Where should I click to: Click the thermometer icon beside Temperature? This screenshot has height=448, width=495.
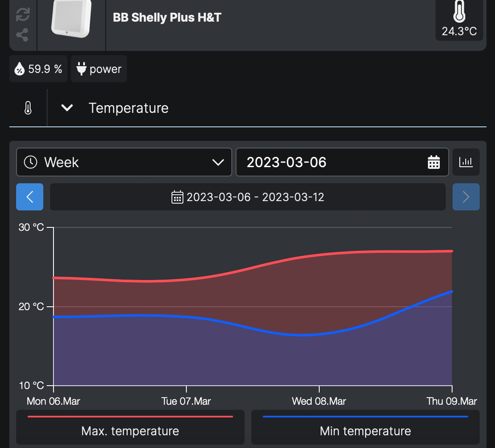pyautogui.click(x=28, y=108)
